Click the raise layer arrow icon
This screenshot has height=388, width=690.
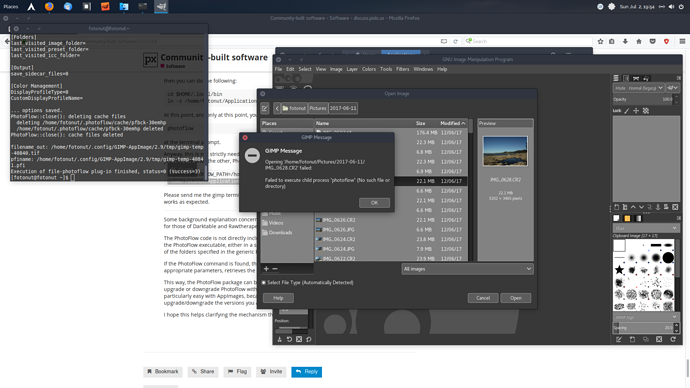click(x=633, y=207)
